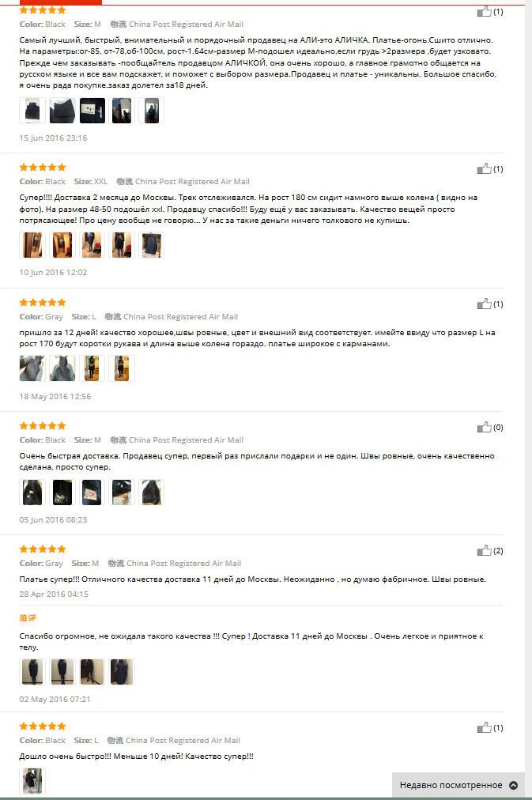Open fourth photo in the 18 May review

[x=122, y=368]
